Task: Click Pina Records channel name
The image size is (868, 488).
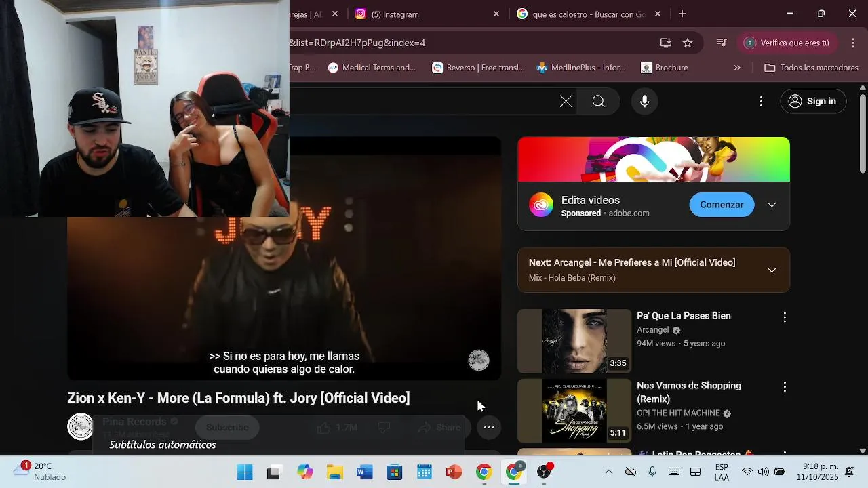Action: [134, 422]
